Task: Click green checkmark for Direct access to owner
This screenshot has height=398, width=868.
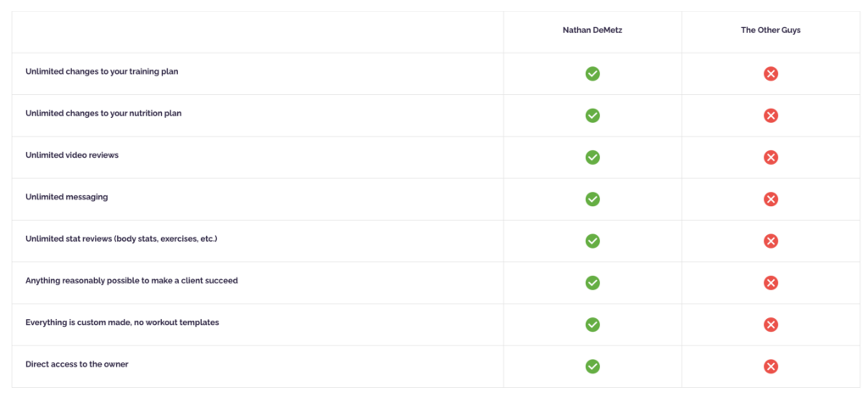Action: tap(593, 367)
